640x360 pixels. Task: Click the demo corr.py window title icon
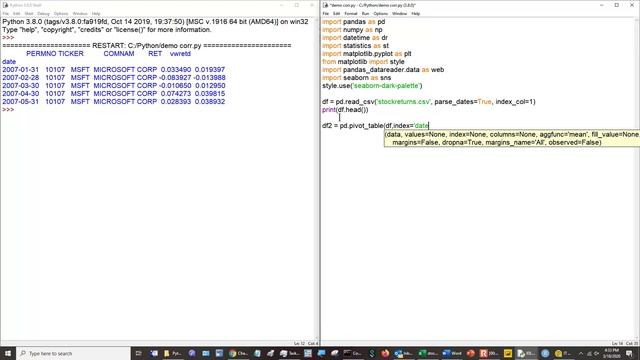[x=325, y=5]
